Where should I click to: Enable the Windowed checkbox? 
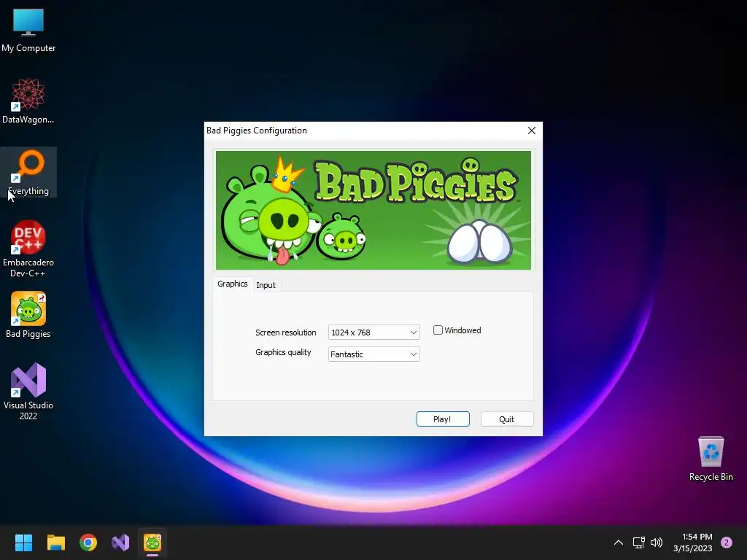tap(438, 330)
